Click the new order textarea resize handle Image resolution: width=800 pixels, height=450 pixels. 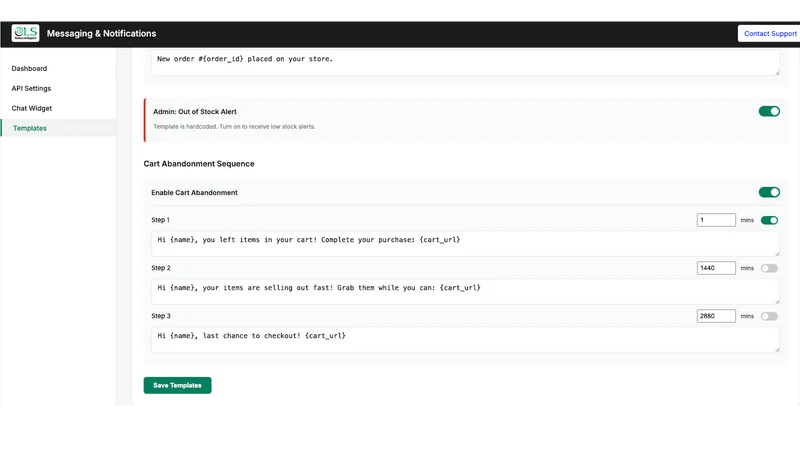point(777,73)
